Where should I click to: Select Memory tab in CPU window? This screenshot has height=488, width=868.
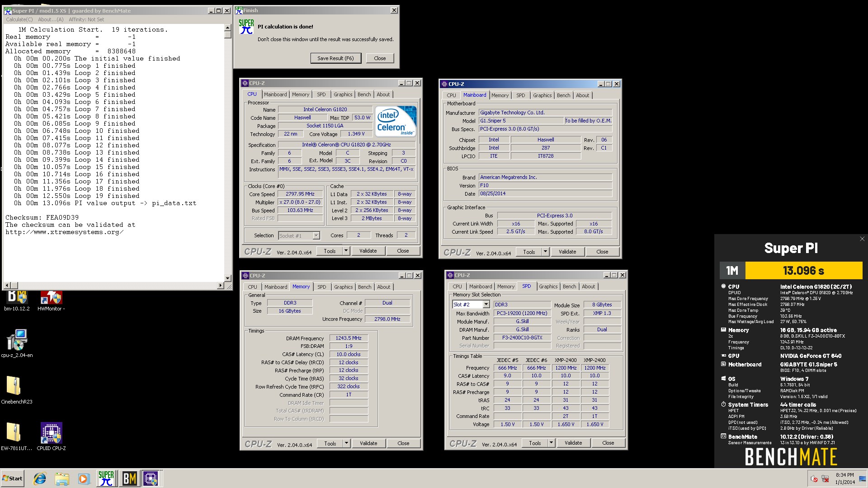pos(301,94)
